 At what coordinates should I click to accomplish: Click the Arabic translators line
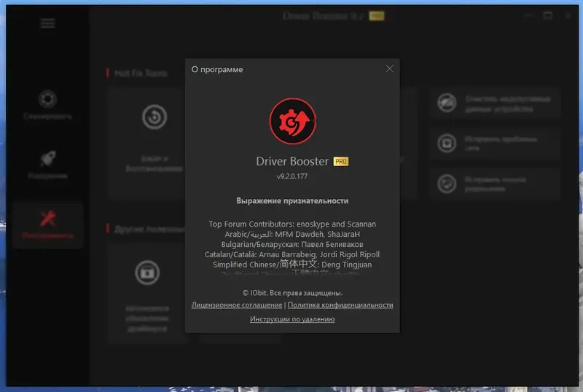pos(292,234)
